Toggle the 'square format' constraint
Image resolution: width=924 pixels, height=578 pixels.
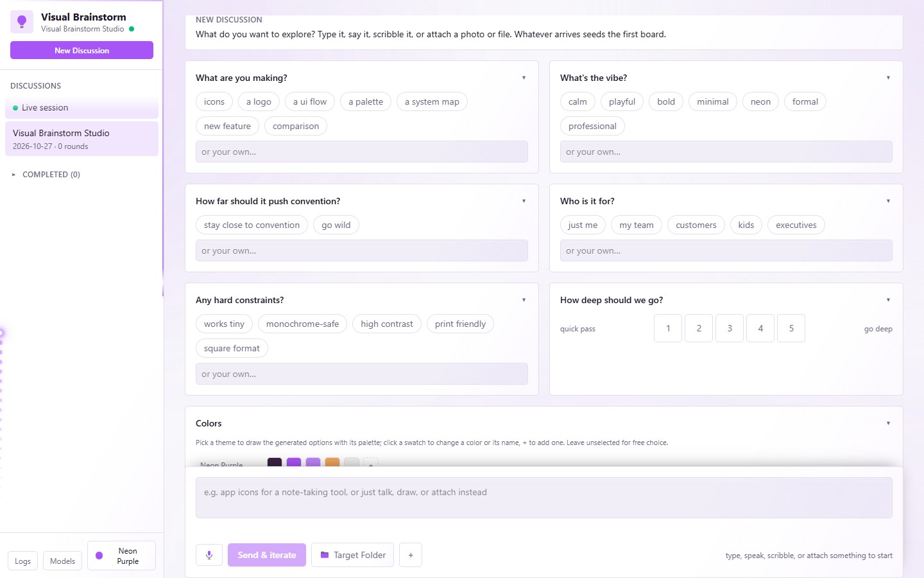(x=232, y=348)
